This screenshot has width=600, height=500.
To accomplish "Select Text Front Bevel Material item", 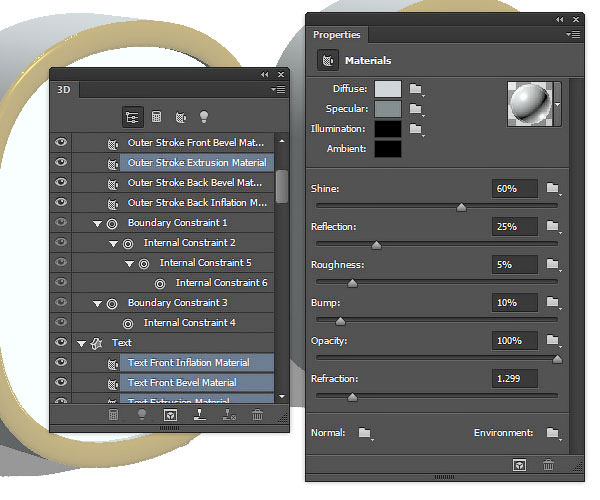I will [x=182, y=382].
